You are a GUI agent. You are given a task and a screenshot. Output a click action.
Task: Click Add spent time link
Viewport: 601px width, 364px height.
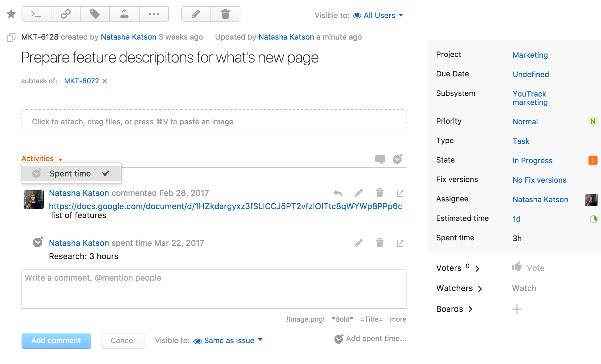pos(370,339)
